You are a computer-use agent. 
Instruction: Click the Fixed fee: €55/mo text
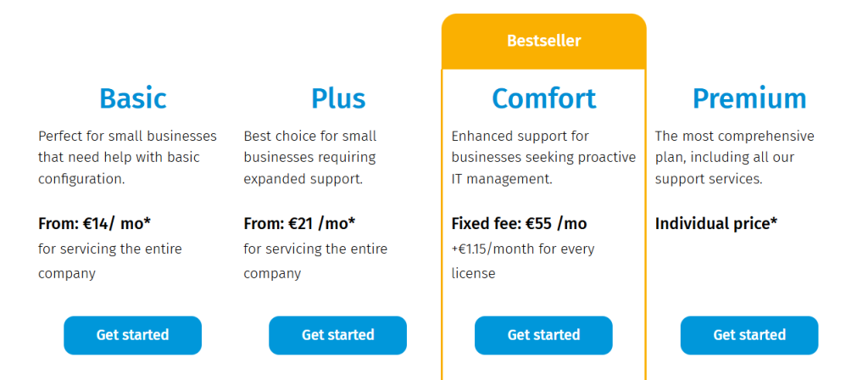tap(519, 224)
